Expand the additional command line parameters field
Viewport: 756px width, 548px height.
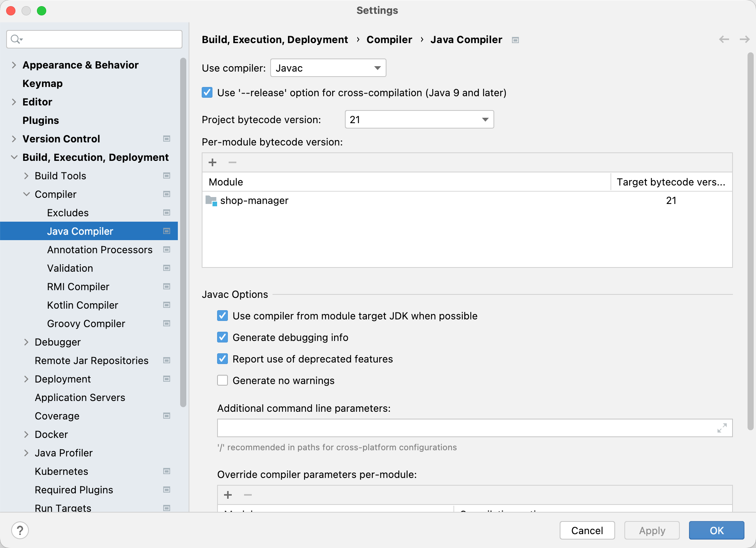tap(722, 428)
